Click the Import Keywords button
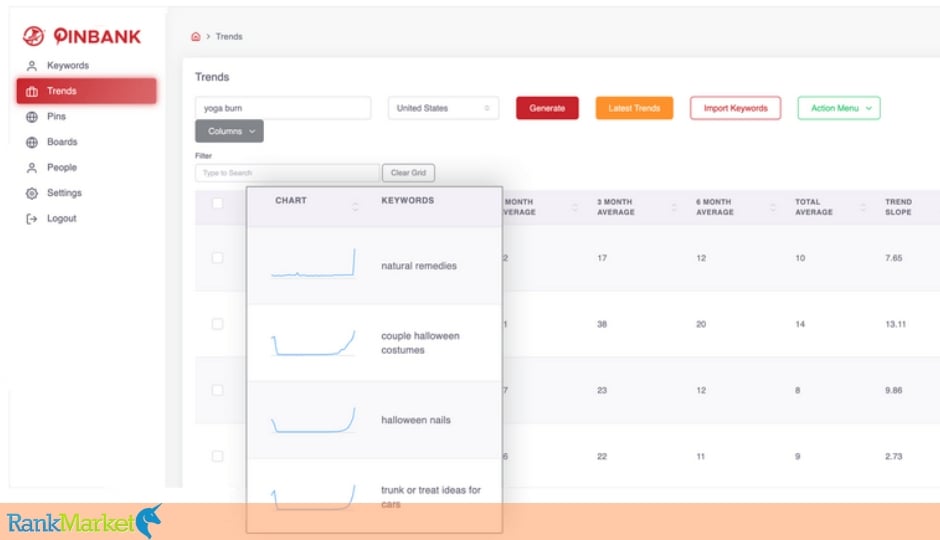940x540 pixels. 736,108
